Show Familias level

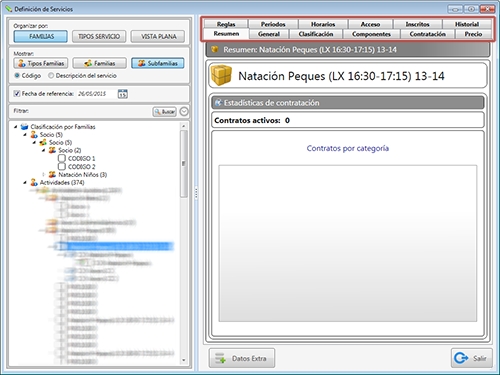point(100,63)
